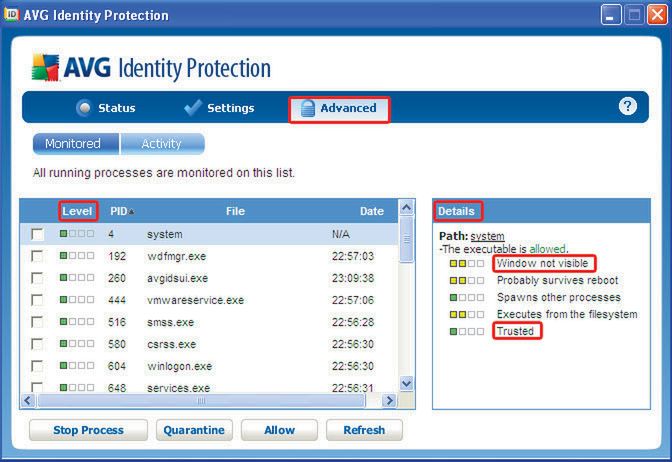Sort the list by Date column

372,211
